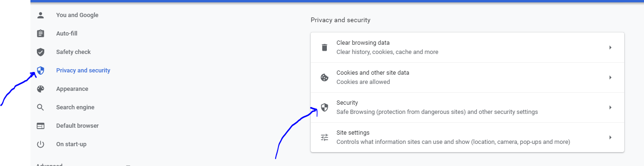This screenshot has width=644, height=166.
Task: Click the On start-up power icon
Action: [41, 144]
